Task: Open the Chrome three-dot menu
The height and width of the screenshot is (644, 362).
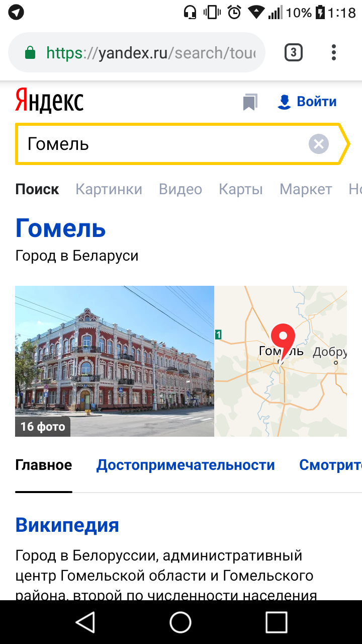Action: (x=334, y=53)
